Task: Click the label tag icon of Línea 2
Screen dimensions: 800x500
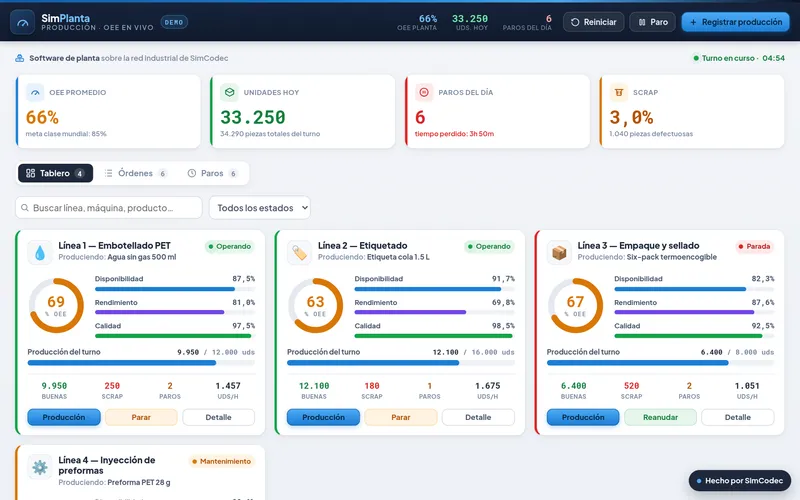Action: tap(299, 253)
